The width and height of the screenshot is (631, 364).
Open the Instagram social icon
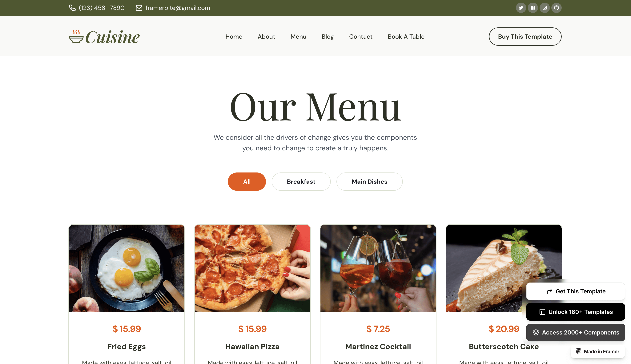click(x=545, y=8)
